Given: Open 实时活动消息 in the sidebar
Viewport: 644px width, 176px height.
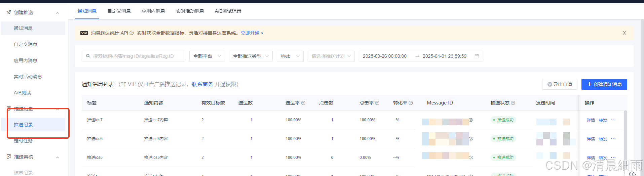Looking at the screenshot, I should coord(28,77).
